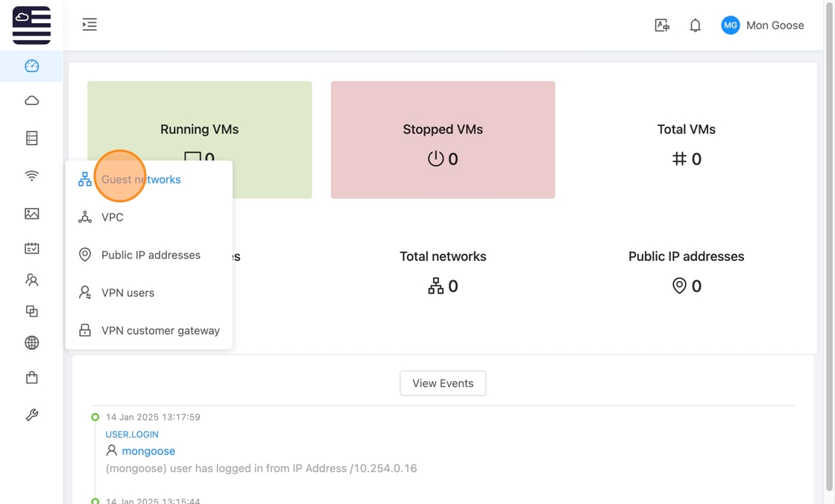
Task: Click the Stopped VMs card
Action: point(443,140)
